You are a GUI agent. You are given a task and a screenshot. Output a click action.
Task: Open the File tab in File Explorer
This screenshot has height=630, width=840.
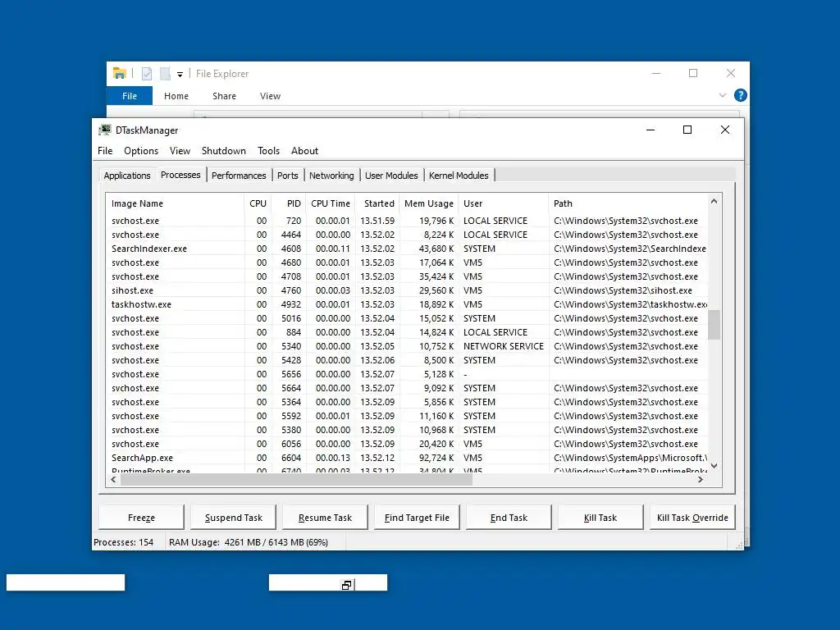[130, 96]
